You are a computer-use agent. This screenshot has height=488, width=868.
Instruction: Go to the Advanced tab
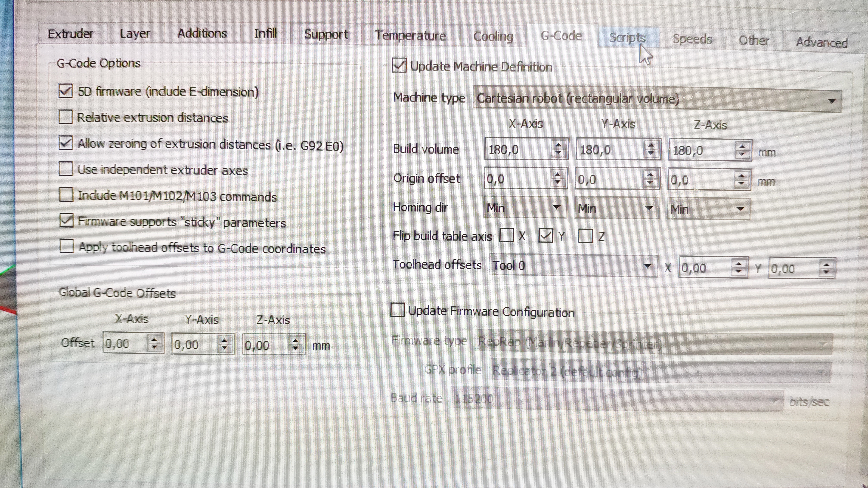coord(821,42)
